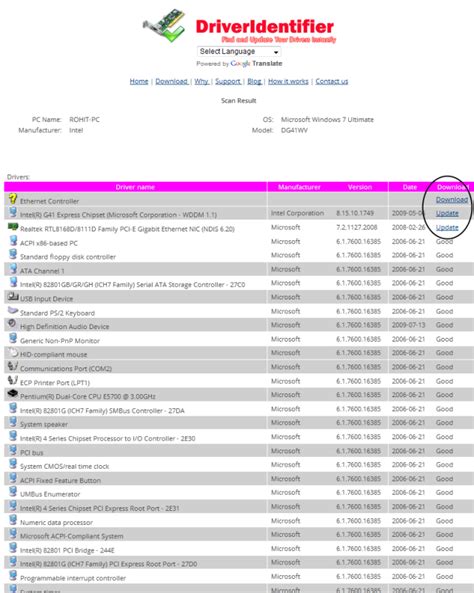Click the Processor to I/O Controller 2E30 icon
Image resolution: width=474 pixels, height=593 pixels.
[13, 436]
